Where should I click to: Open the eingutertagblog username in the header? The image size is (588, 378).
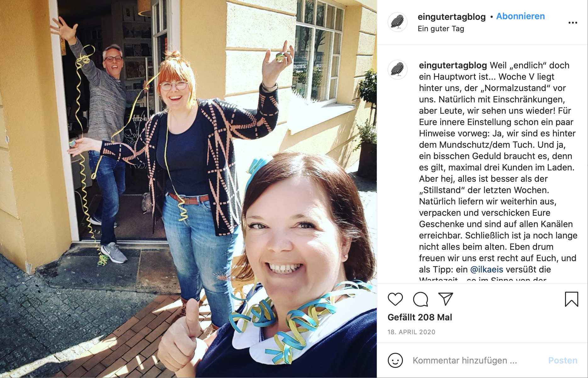pyautogui.click(x=451, y=17)
